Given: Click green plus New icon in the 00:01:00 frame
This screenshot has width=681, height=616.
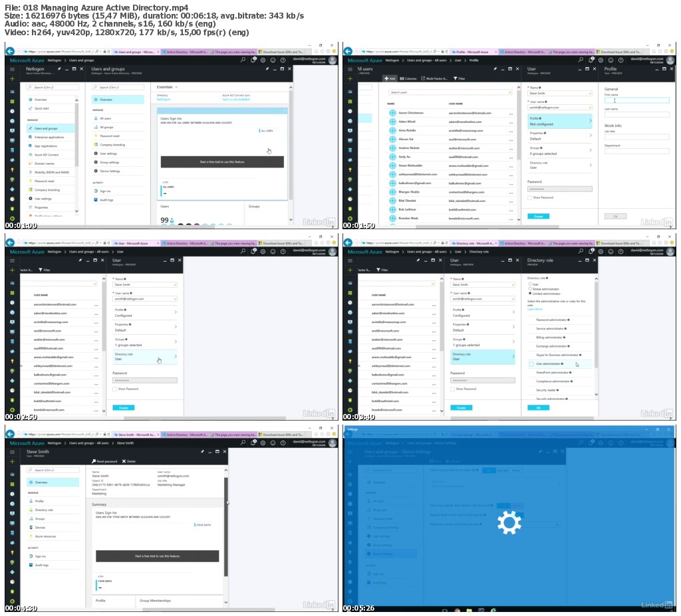Looking at the screenshot, I should [12, 78].
